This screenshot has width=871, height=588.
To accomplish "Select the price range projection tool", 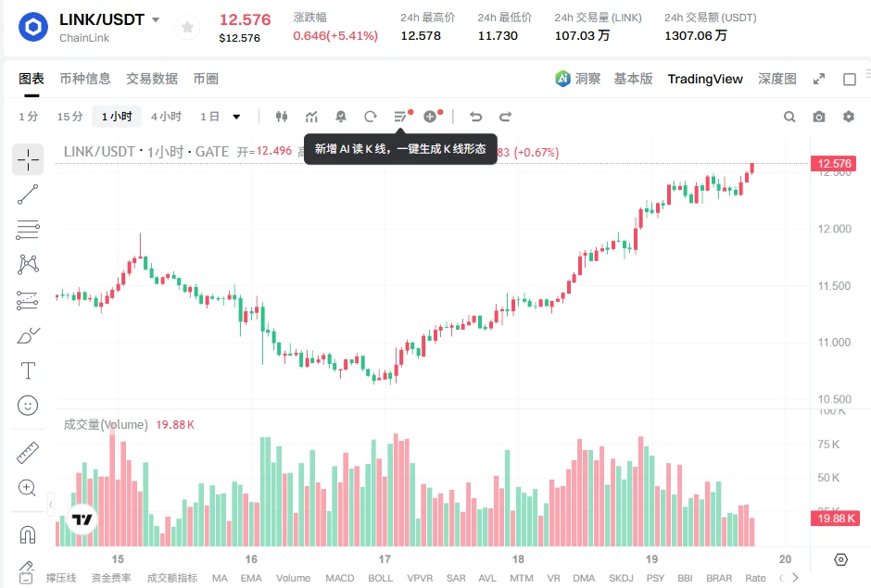I will (x=28, y=300).
